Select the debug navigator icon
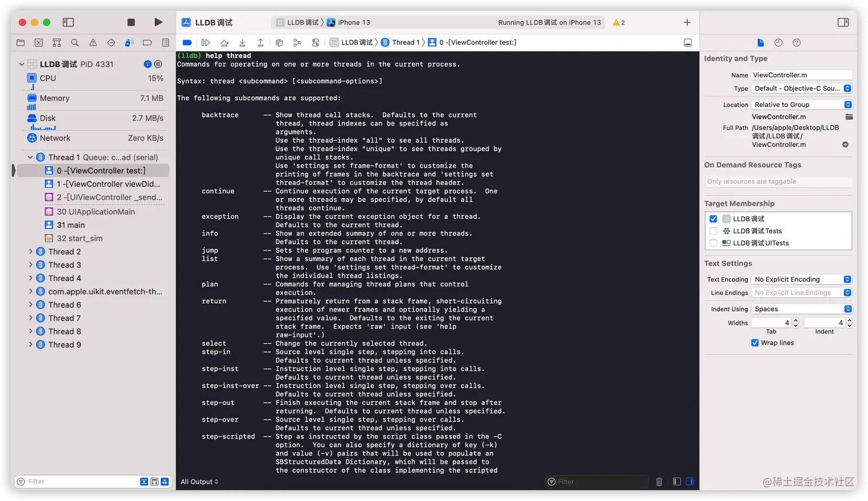868x501 pixels. tap(129, 42)
